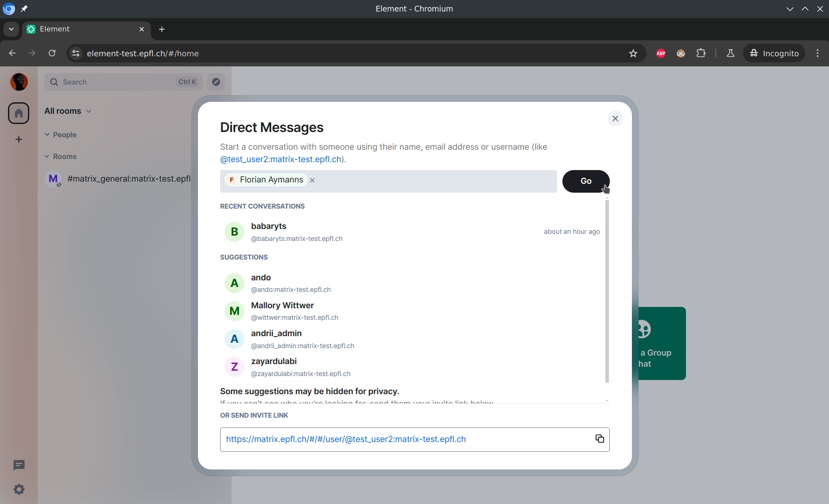Click the @test_user2 username link
This screenshot has width=829, height=504.
click(280, 159)
